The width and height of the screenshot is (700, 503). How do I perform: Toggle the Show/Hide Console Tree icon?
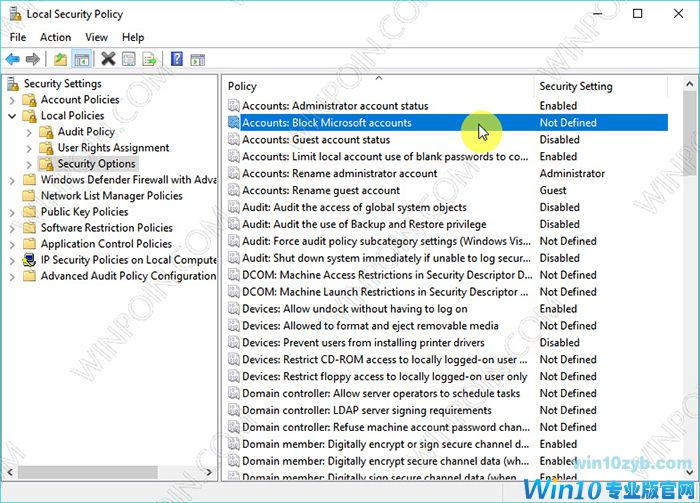pyautogui.click(x=82, y=60)
